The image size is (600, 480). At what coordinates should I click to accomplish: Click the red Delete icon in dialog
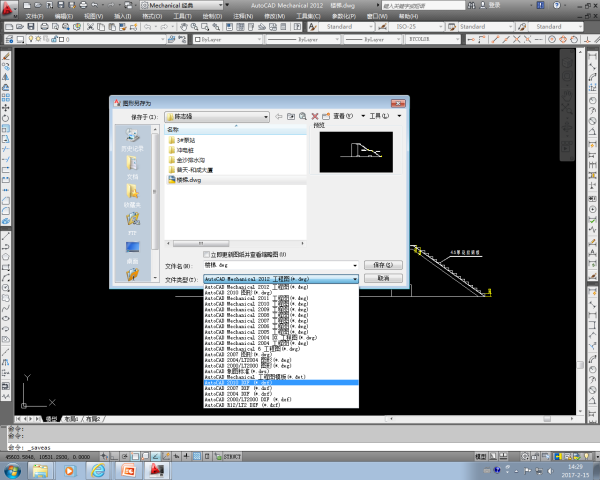(x=315, y=116)
